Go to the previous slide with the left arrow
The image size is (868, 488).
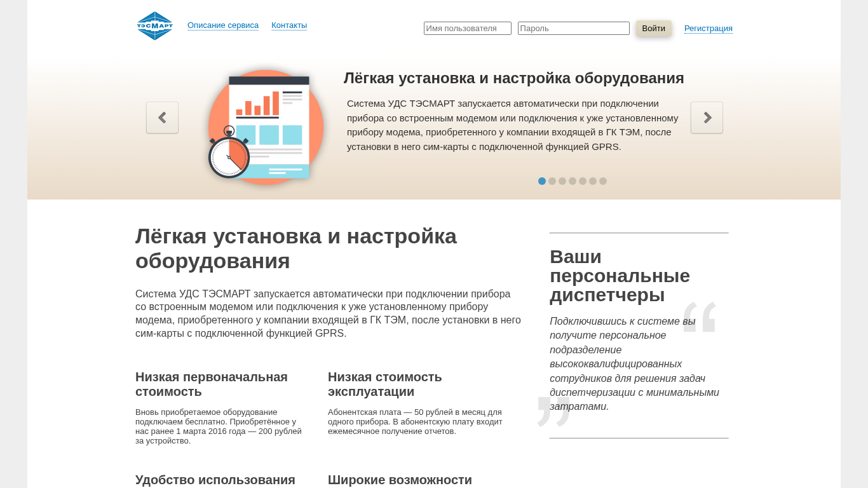(162, 118)
